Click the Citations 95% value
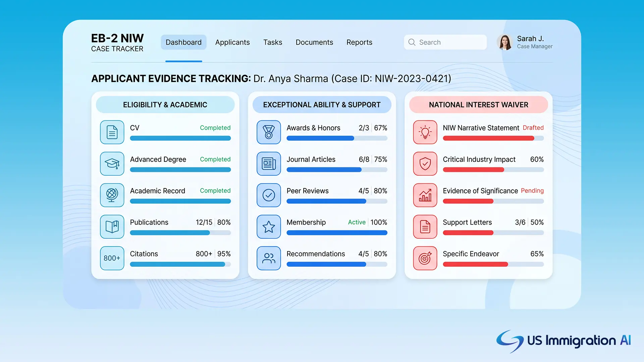The height and width of the screenshot is (362, 644). tap(224, 254)
